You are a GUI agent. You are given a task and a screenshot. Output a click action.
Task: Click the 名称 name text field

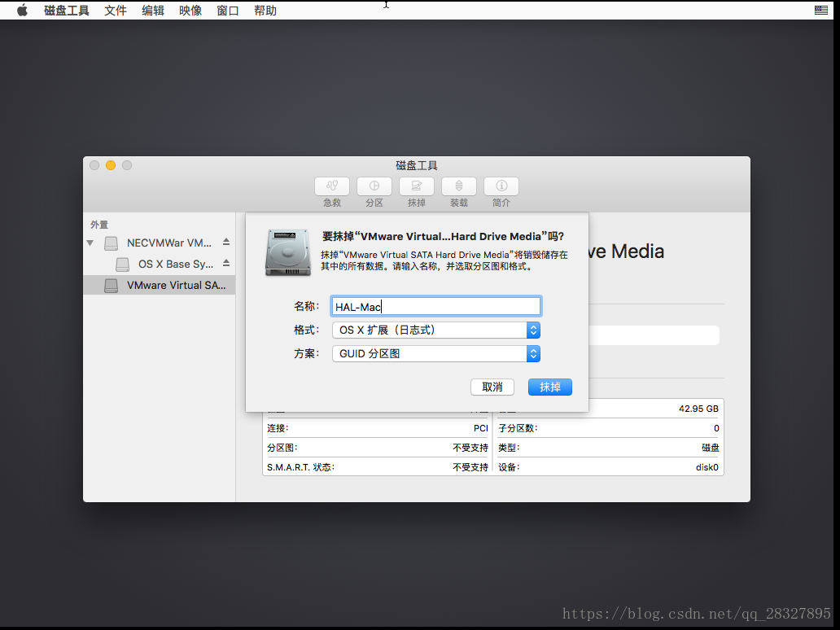pyautogui.click(x=436, y=306)
